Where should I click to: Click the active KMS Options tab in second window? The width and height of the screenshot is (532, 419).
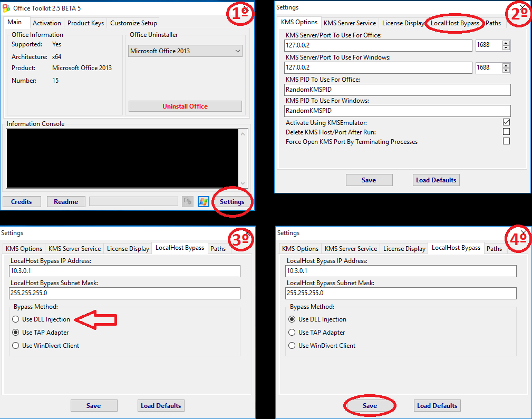click(x=299, y=22)
